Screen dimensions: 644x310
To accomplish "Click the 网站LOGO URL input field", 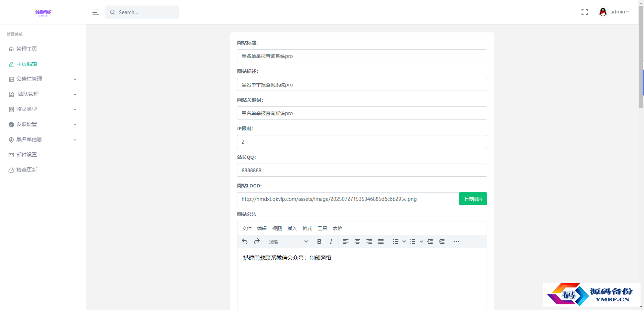I will point(348,199).
